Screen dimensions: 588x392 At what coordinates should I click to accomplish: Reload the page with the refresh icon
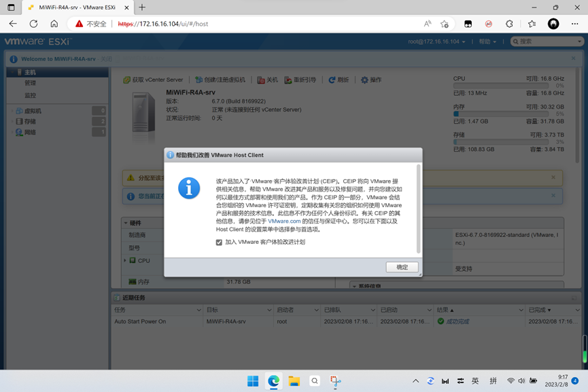[x=34, y=24]
